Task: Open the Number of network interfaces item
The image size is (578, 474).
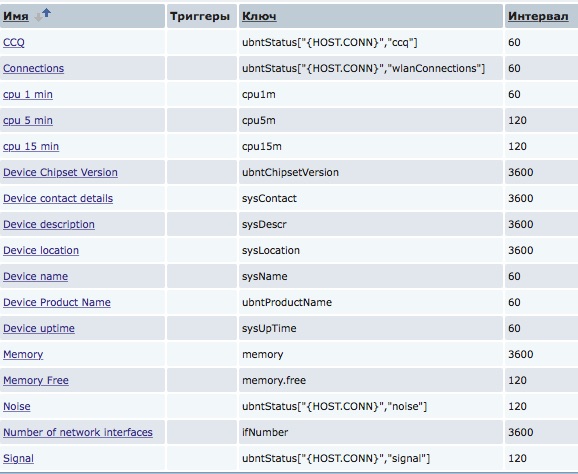Action: (78, 432)
